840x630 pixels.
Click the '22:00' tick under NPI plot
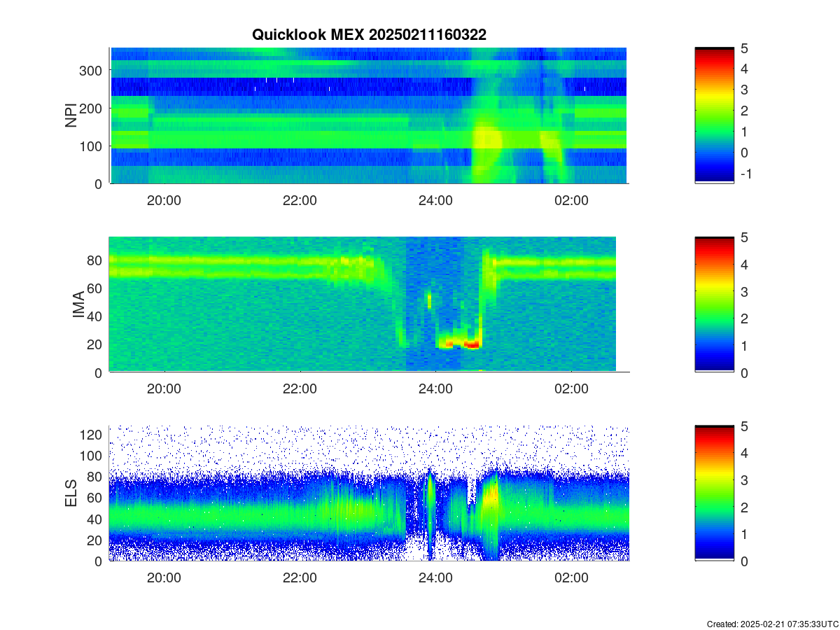point(300,200)
